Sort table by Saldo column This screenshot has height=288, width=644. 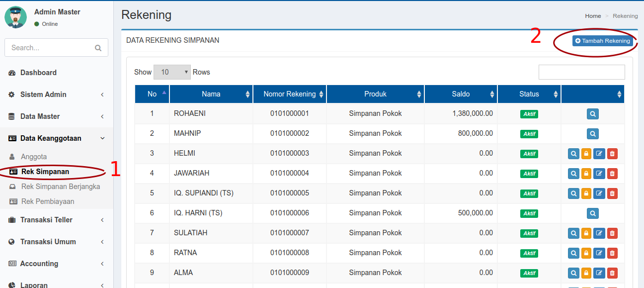[x=461, y=94]
